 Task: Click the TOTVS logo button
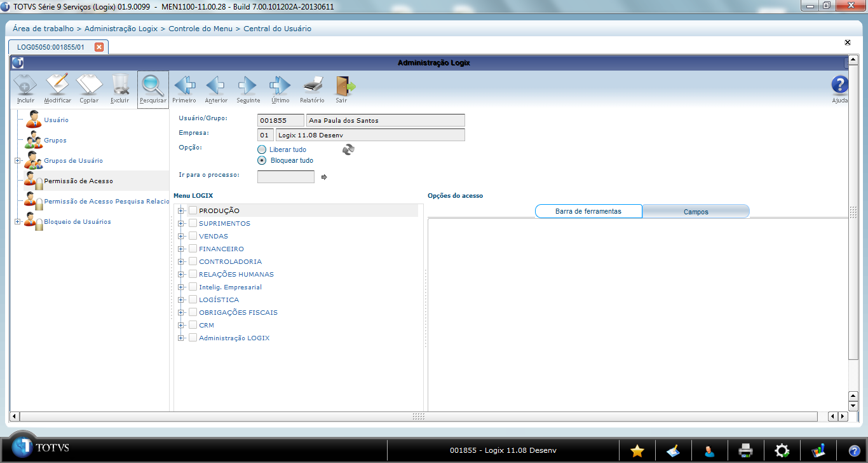point(42,448)
